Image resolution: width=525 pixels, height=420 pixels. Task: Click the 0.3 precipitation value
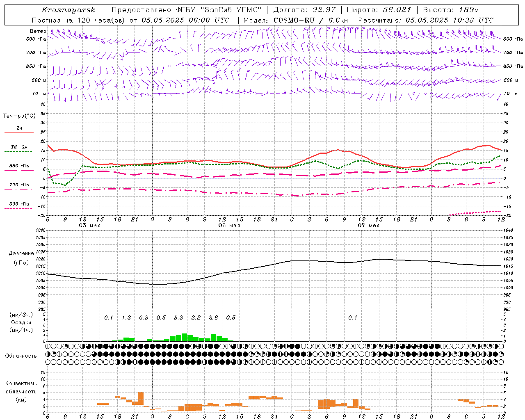click(144, 317)
